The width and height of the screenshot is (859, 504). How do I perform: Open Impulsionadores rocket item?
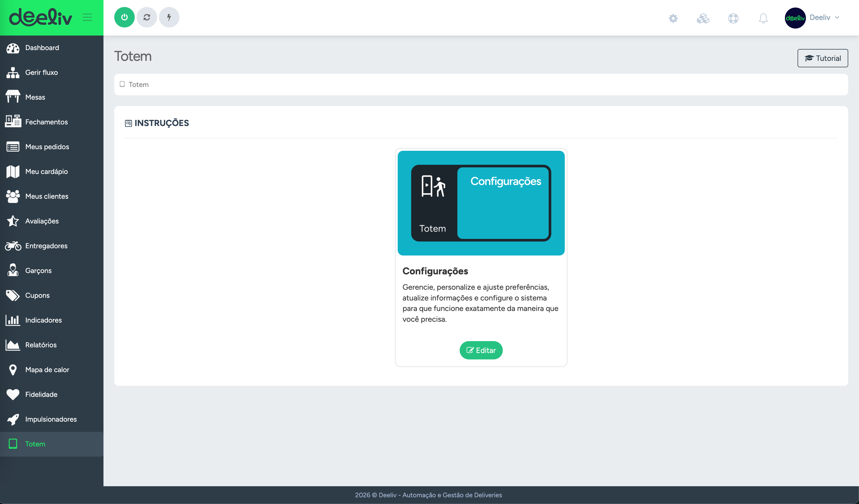[51, 419]
